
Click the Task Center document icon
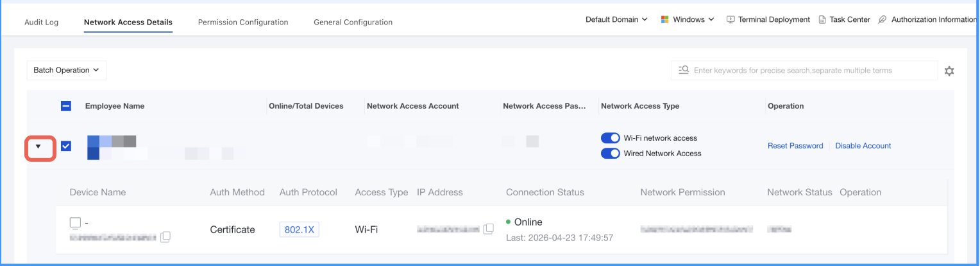pos(822,20)
